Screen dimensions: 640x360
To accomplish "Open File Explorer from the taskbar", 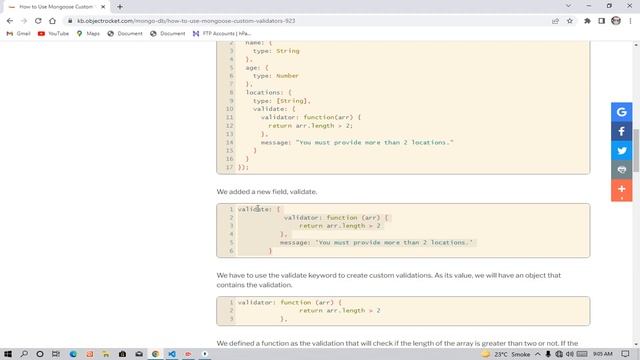I will tap(106, 354).
